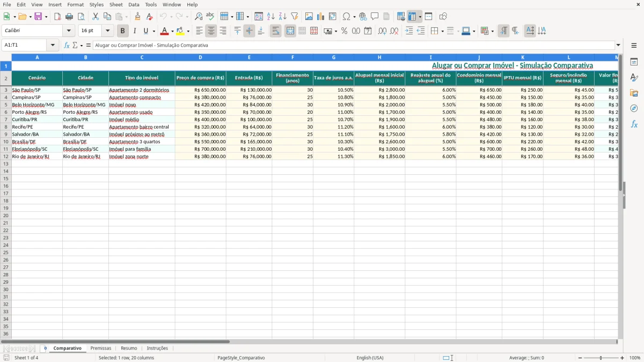Sort ascending
The height and width of the screenshot is (362, 644).
coord(270,17)
